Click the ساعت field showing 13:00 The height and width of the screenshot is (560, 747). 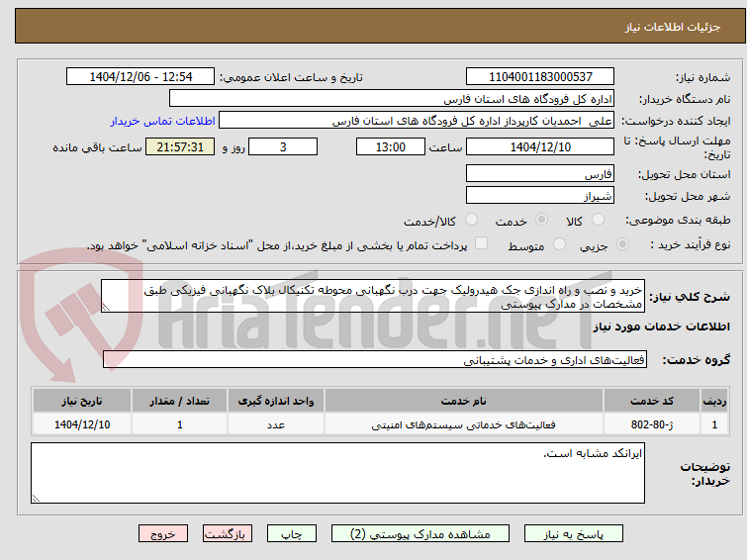(391, 146)
